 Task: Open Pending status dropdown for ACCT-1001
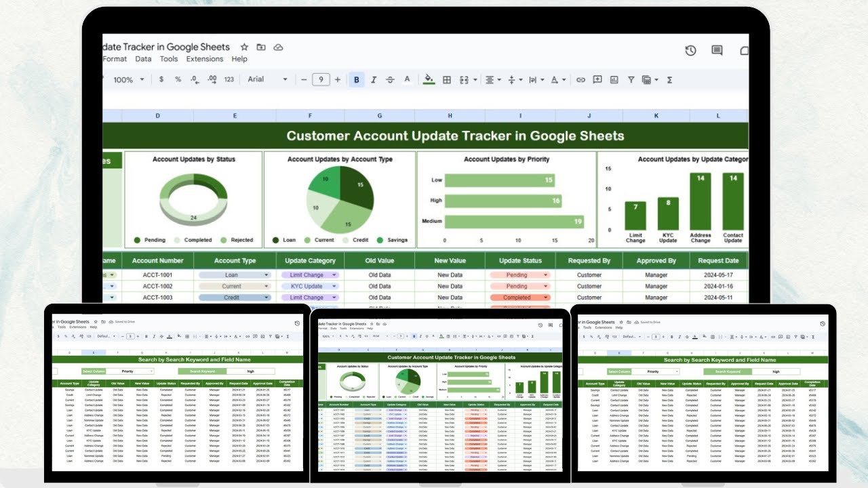(x=520, y=275)
